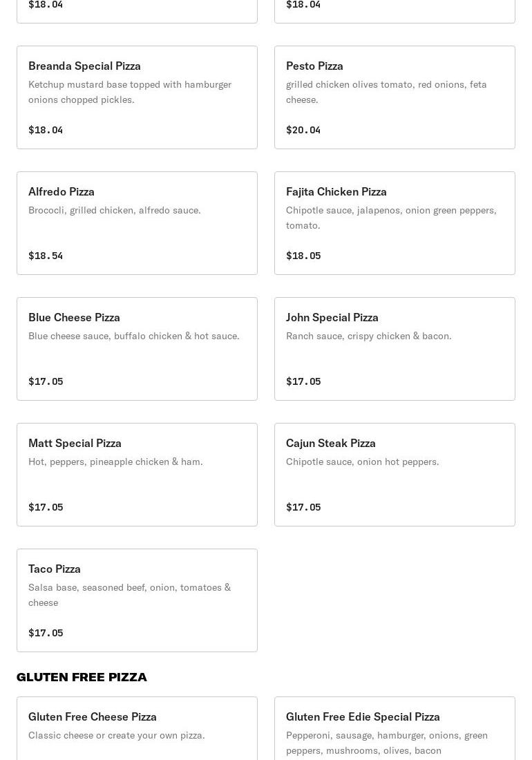The height and width of the screenshot is (760, 532).
Task: Choose the Fajita Chicken Pizza card
Action: pyautogui.click(x=395, y=223)
